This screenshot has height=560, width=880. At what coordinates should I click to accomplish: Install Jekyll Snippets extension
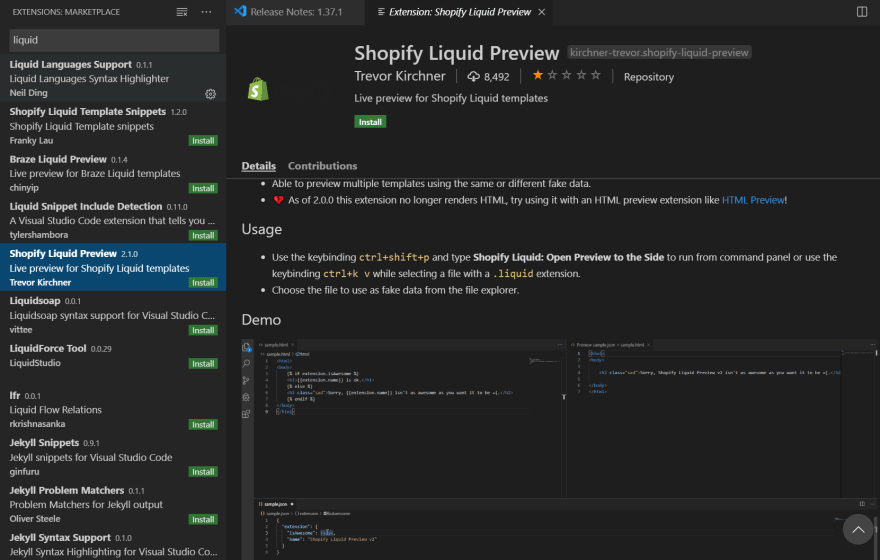[203, 472]
